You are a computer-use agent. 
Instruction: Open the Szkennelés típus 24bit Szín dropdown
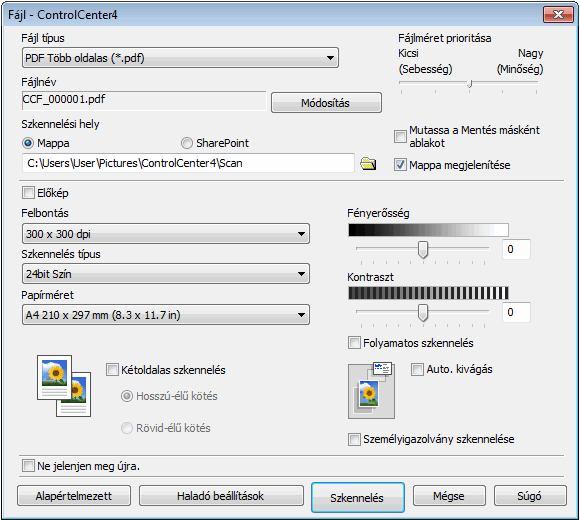pyautogui.click(x=166, y=274)
